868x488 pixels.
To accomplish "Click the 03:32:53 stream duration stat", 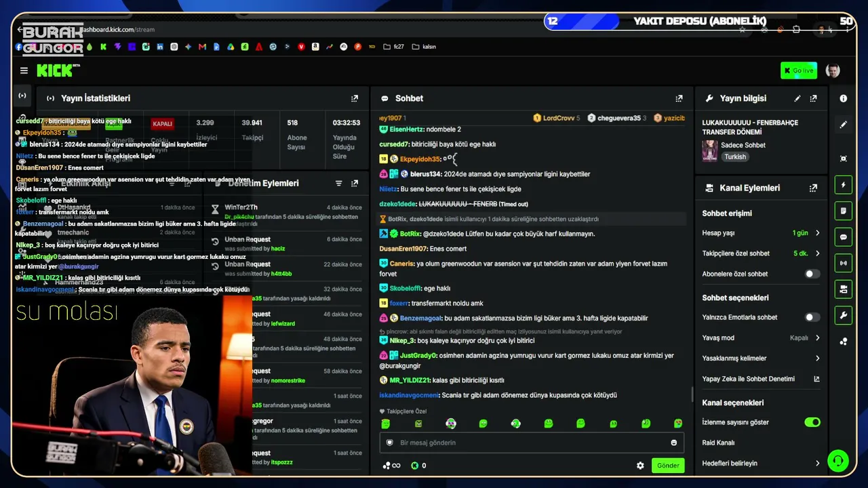I will [x=346, y=123].
